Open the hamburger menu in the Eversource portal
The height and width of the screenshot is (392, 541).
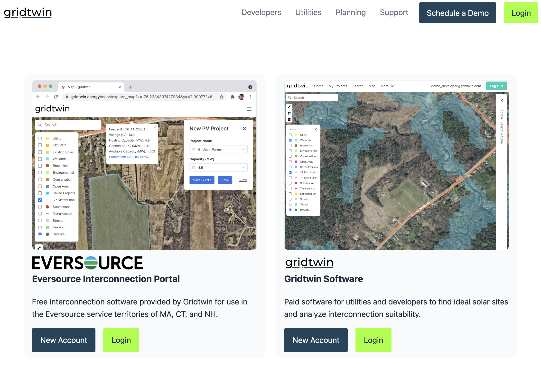coord(249,109)
